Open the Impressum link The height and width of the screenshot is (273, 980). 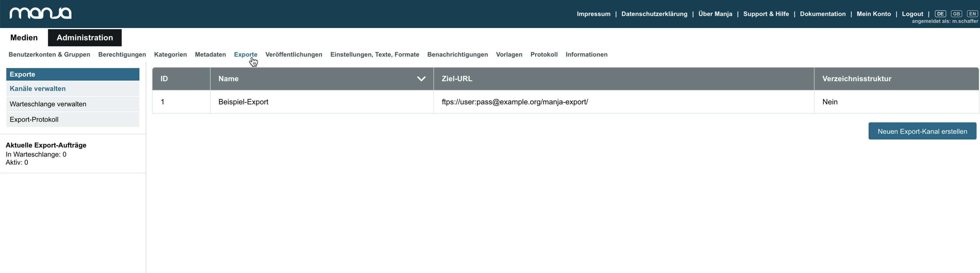coord(594,14)
